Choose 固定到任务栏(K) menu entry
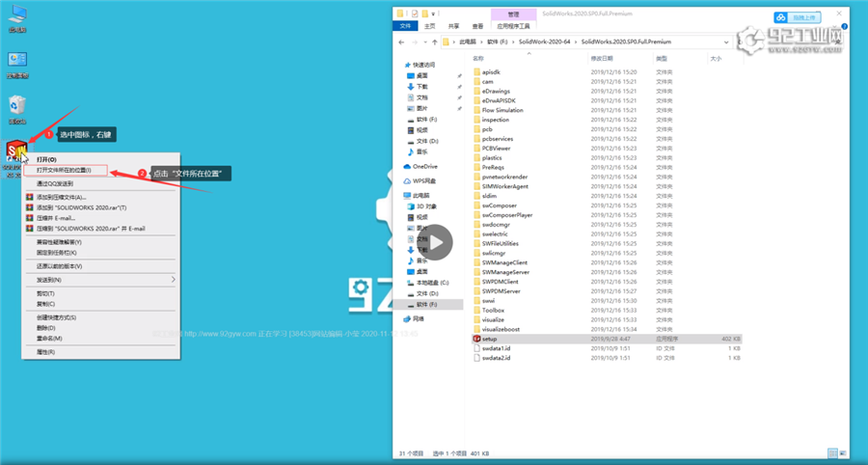Screen dimensions: 868x465 tap(57, 253)
